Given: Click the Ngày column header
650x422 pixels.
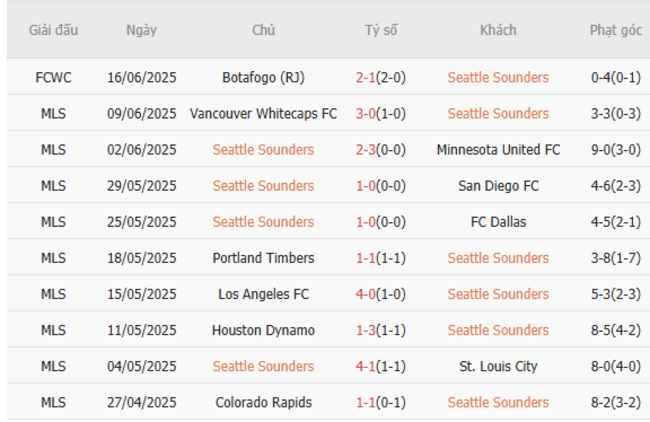Looking at the screenshot, I should pyautogui.click(x=141, y=30).
